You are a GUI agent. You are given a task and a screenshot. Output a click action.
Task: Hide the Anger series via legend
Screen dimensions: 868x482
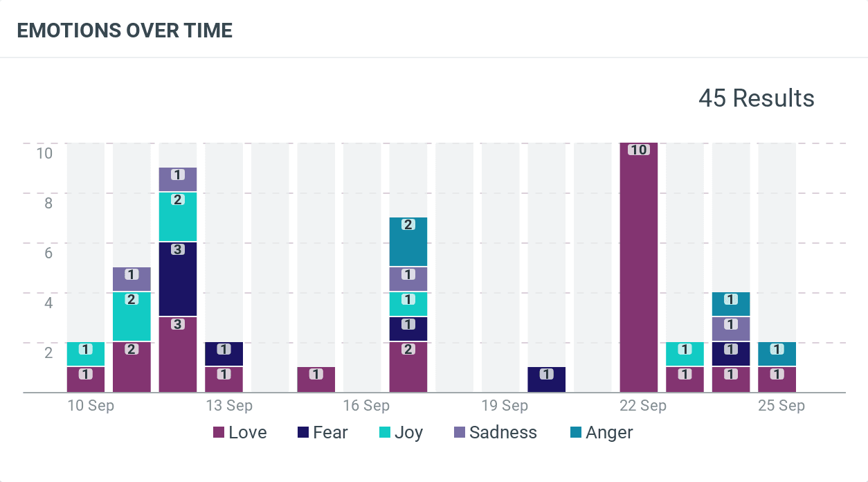click(609, 433)
